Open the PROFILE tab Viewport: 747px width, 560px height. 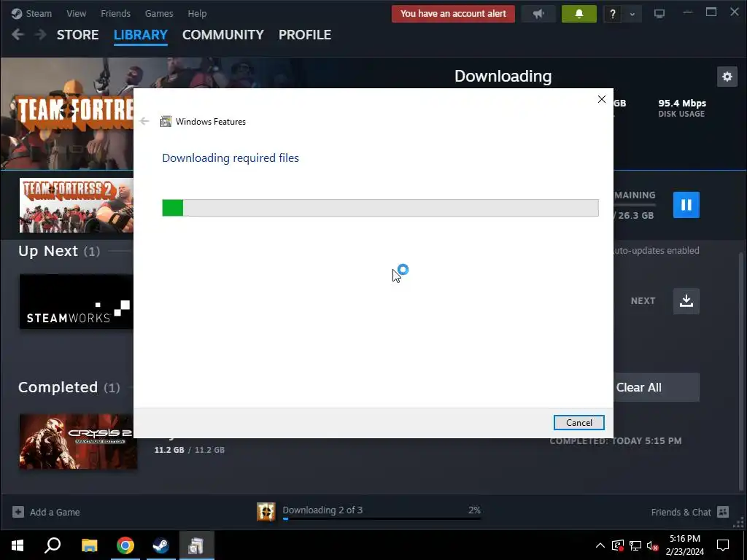[x=305, y=35]
